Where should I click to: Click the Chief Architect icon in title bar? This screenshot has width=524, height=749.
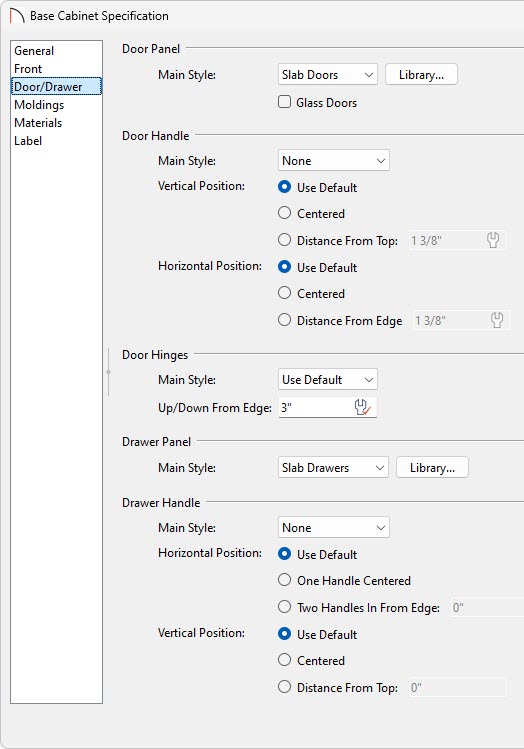(x=17, y=16)
